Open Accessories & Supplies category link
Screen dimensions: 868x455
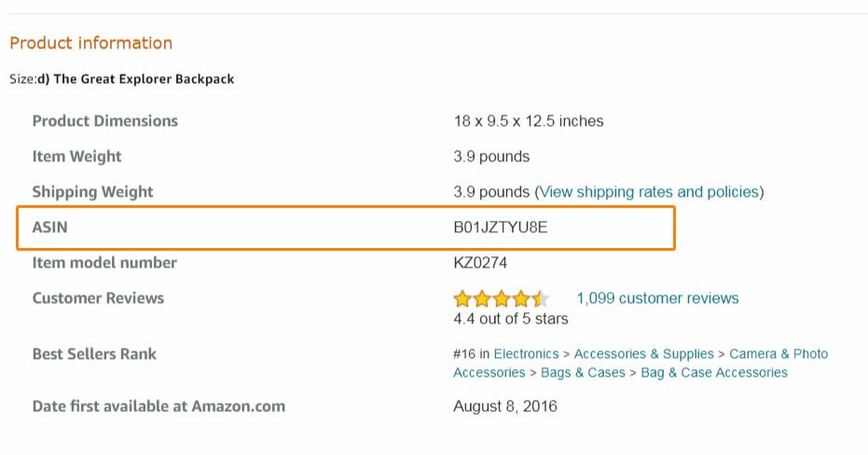pos(644,353)
